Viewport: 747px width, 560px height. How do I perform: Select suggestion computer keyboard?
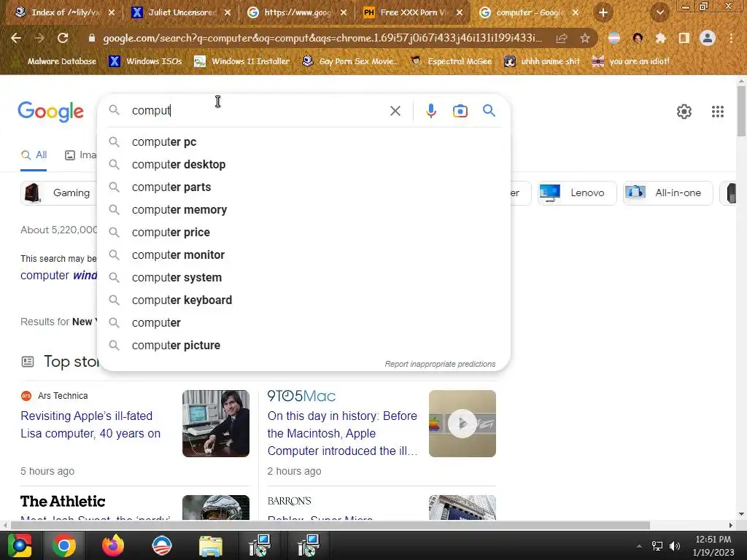coord(303,300)
